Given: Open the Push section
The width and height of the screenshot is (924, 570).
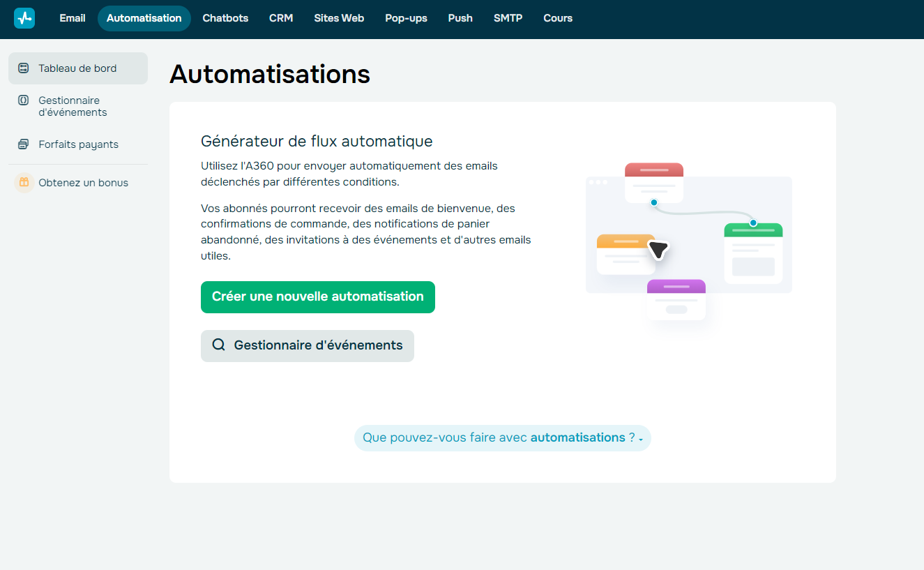Looking at the screenshot, I should point(460,18).
